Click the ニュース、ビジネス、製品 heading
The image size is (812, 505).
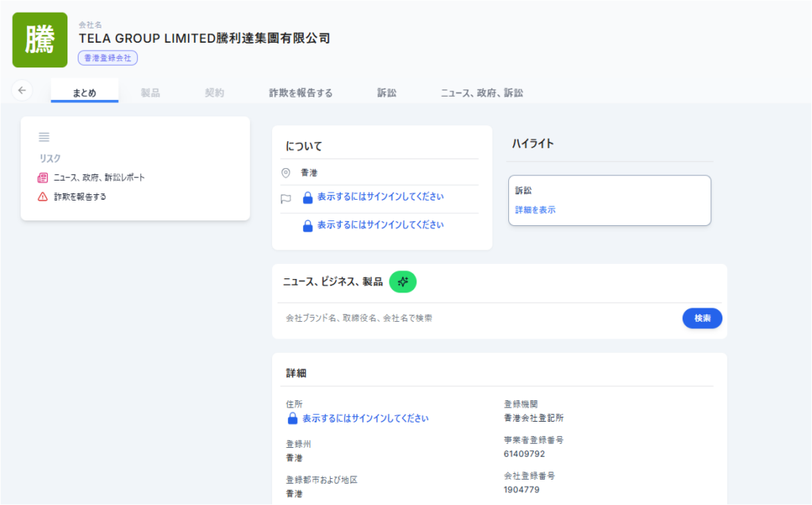tap(332, 281)
